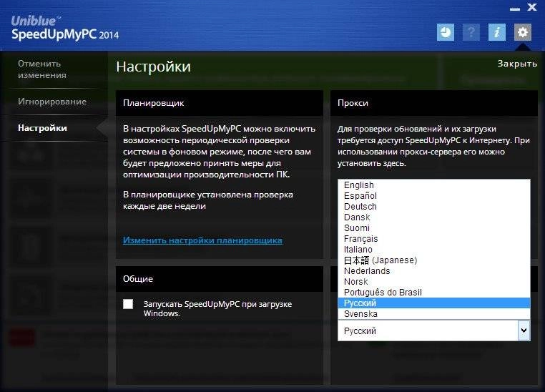Viewport: 545px width, 392px height.
Task: Choose Svenska in the language list
Action: [433, 314]
